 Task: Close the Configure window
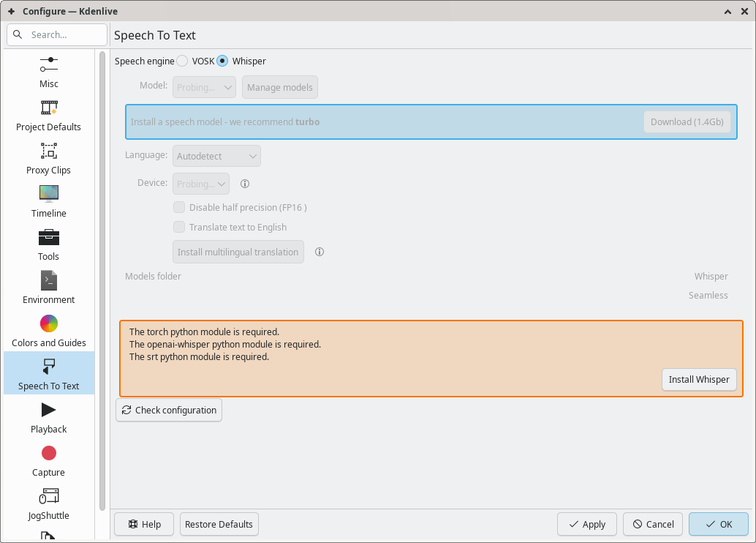click(x=744, y=12)
